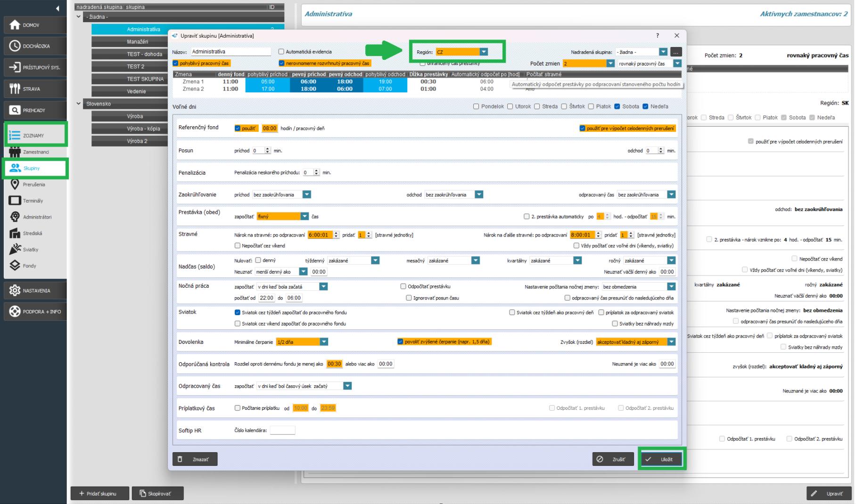
Task: Open Prehľady magnifier icon
Action: 15,110
